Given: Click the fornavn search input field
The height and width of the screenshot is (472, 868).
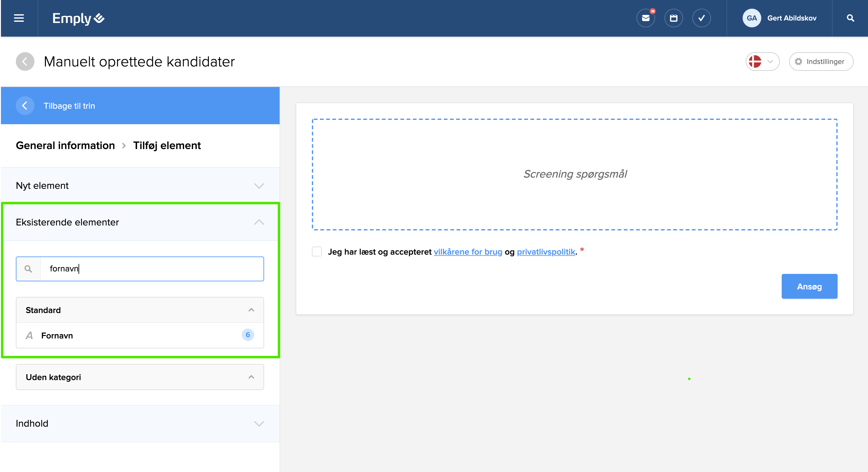Looking at the screenshot, I should point(152,269).
